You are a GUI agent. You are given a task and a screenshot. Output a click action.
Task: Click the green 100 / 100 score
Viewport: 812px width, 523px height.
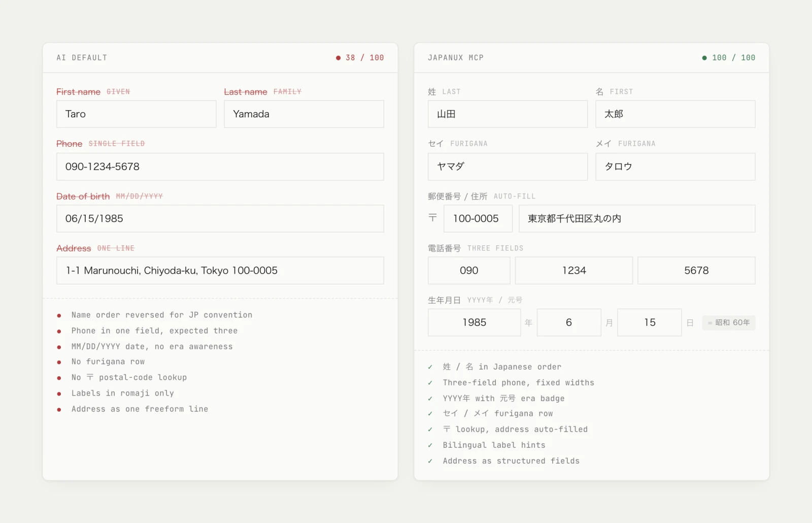pyautogui.click(x=729, y=58)
